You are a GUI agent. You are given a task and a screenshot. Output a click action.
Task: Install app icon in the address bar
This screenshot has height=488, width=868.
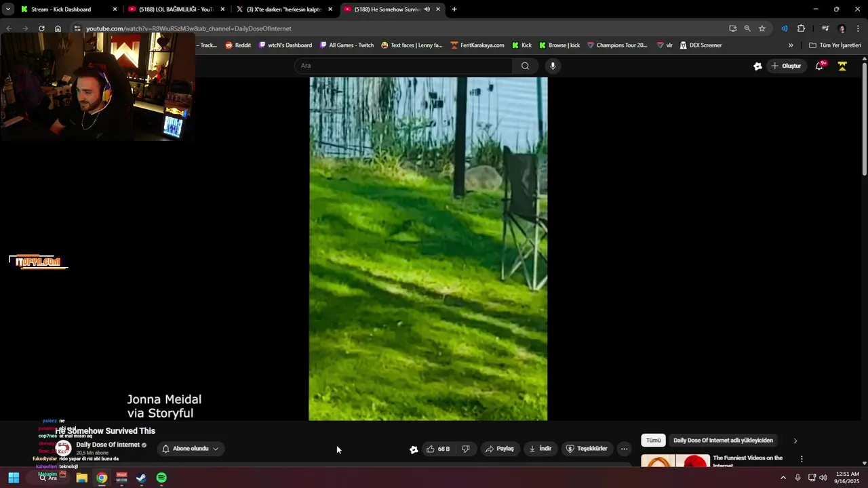coord(732,28)
